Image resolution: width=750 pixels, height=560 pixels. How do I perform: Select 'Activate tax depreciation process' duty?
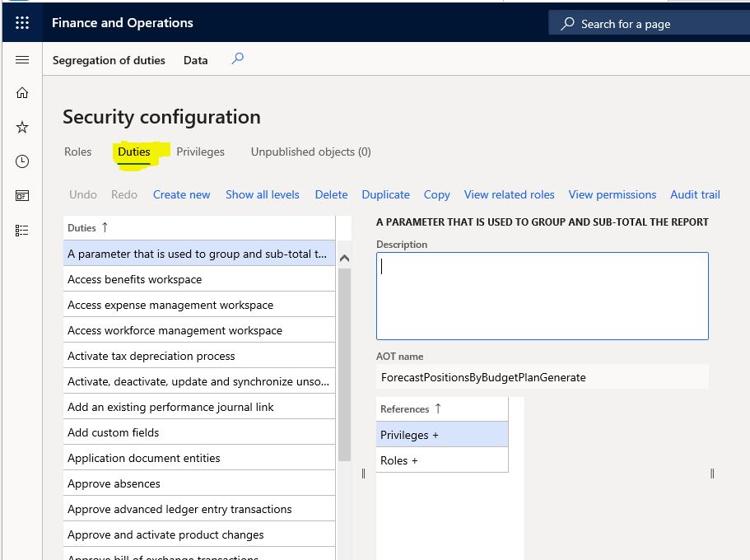199,356
